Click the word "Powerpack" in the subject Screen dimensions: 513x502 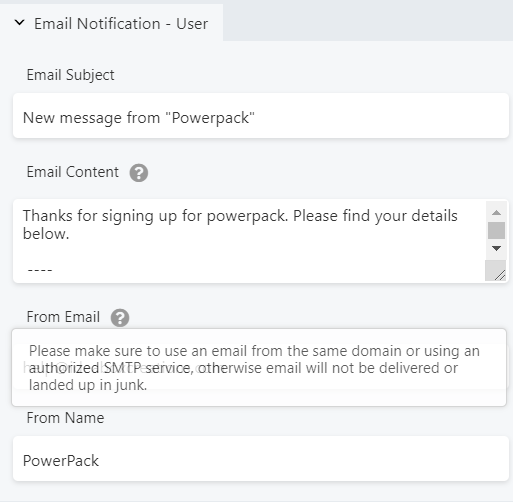(x=210, y=118)
